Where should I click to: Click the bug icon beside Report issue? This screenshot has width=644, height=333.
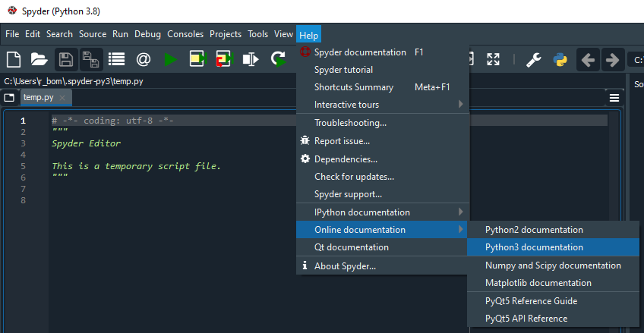point(305,140)
